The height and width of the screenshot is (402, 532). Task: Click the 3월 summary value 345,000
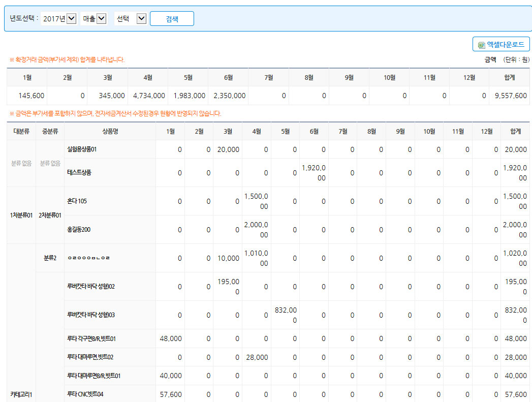tap(112, 96)
